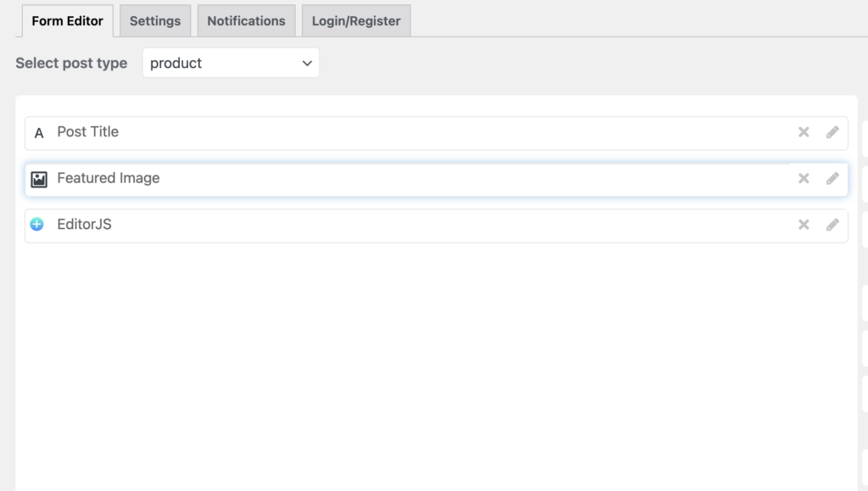Click pencil icon to edit EditorJS
This screenshot has height=491, width=868.
[832, 225]
